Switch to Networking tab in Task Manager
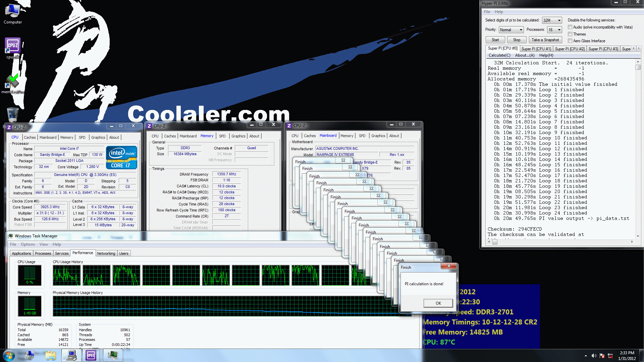This screenshot has height=362, width=644. (106, 253)
